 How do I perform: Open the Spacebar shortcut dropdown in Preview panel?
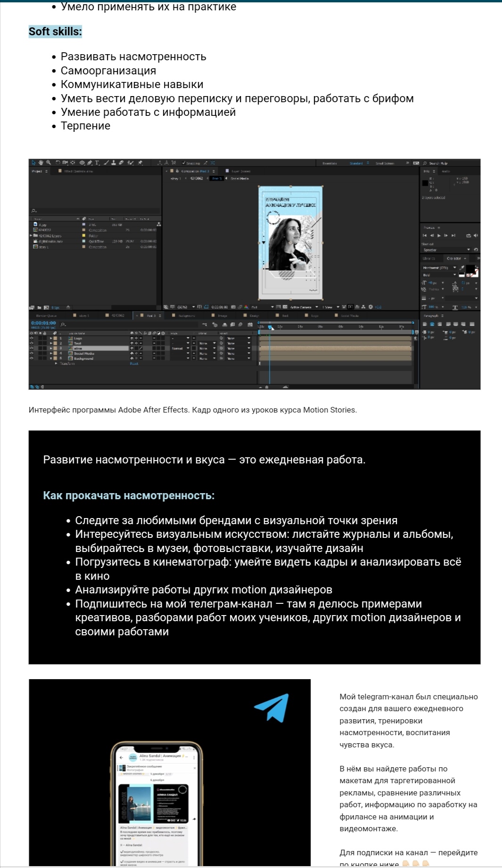pos(446,250)
